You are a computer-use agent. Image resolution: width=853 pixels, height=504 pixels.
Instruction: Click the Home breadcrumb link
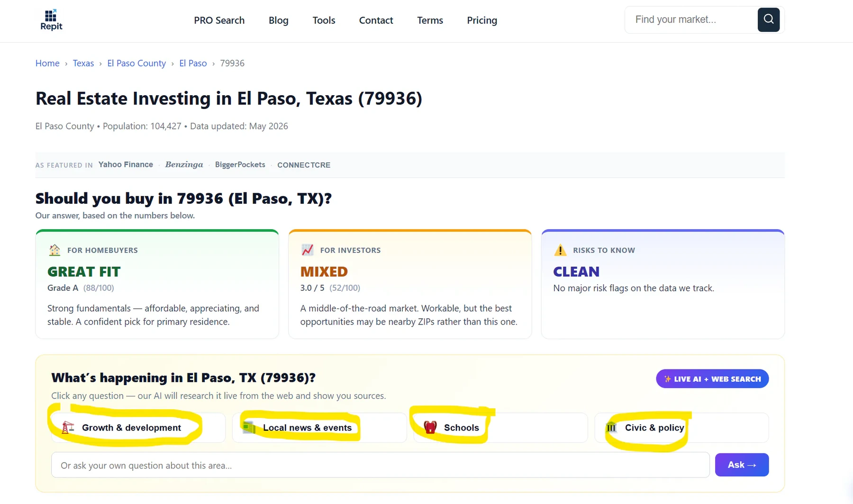(47, 63)
